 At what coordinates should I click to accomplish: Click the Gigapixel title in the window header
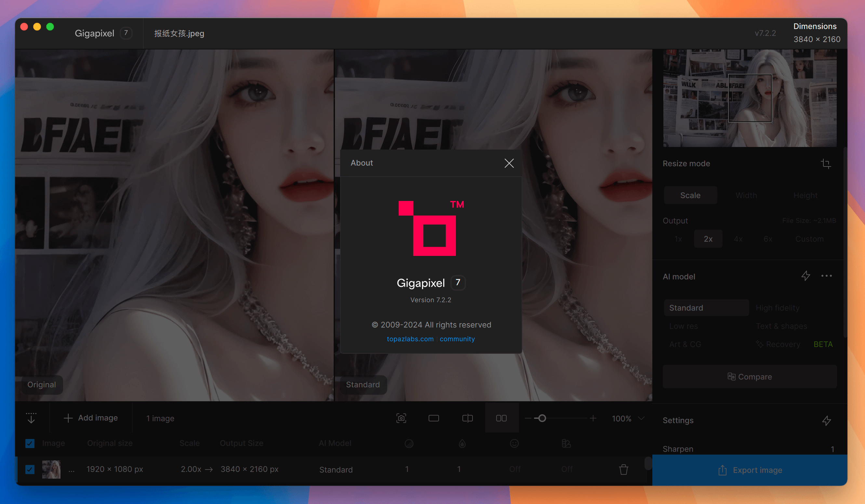(94, 33)
